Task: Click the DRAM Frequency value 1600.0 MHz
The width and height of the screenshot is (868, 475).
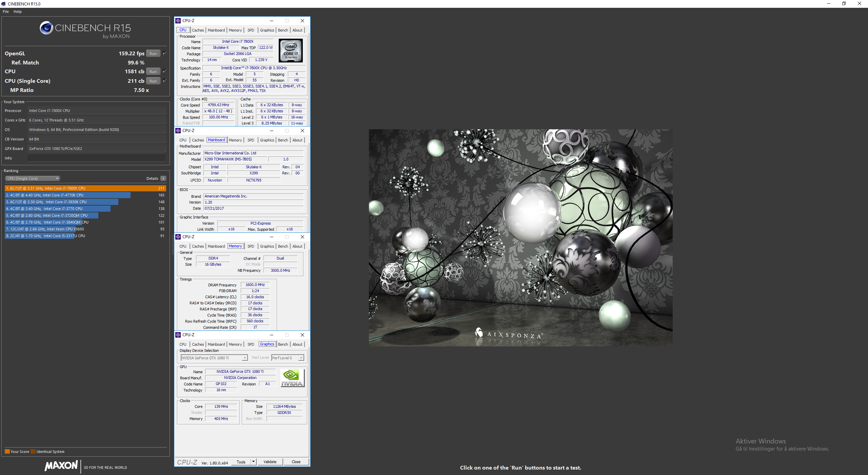Action: coord(255,285)
